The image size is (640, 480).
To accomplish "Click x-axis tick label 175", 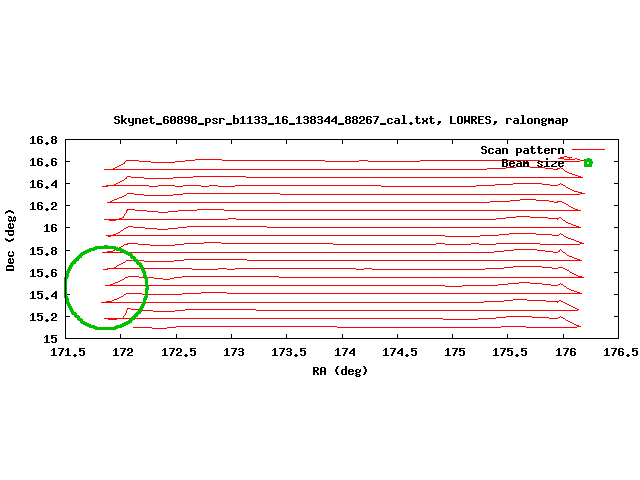I will (x=455, y=352).
